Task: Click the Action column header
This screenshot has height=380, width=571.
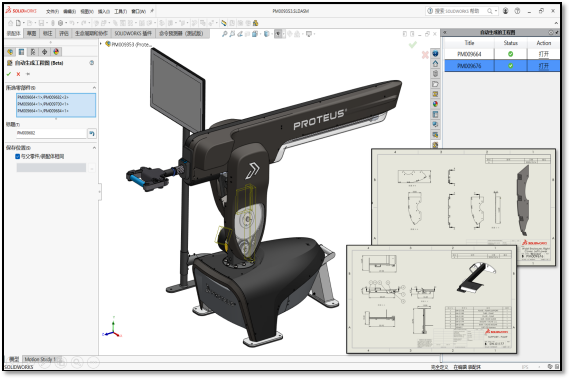Action: pyautogui.click(x=544, y=43)
